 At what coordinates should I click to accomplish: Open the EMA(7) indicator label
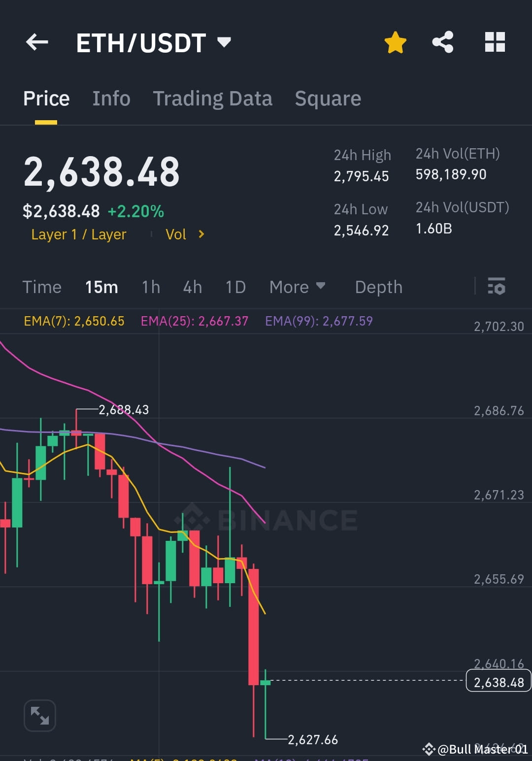pos(74,321)
